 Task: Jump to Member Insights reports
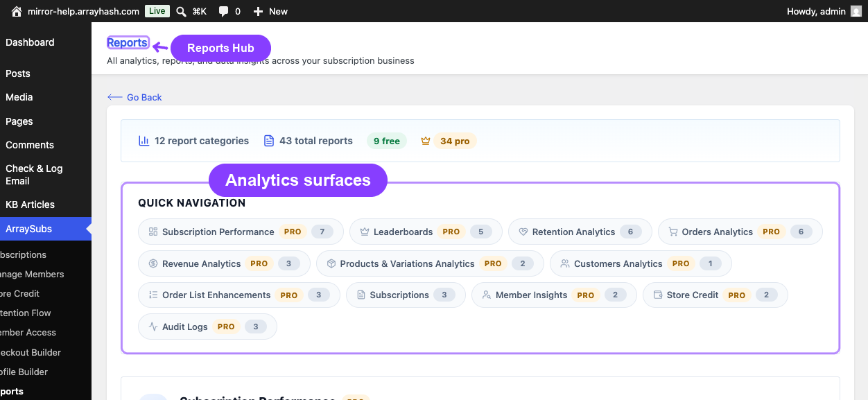tap(554, 295)
